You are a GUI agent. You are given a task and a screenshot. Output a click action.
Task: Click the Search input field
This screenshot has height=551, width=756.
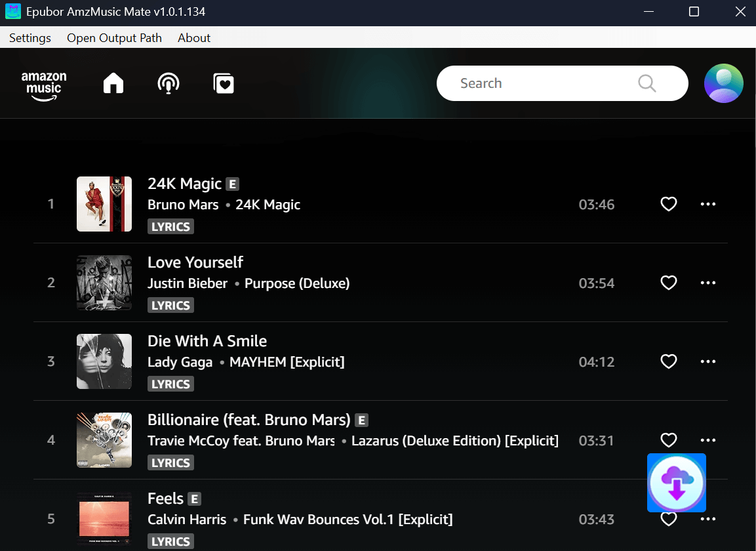[538, 83]
